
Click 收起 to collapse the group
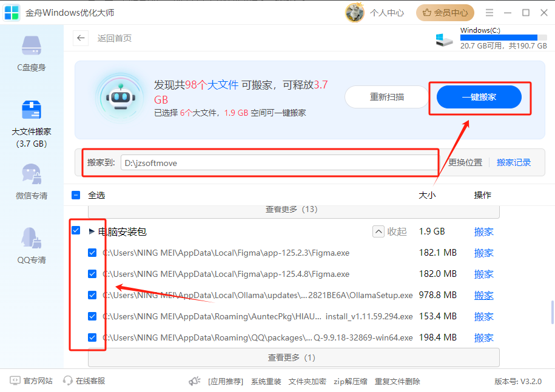tap(389, 231)
